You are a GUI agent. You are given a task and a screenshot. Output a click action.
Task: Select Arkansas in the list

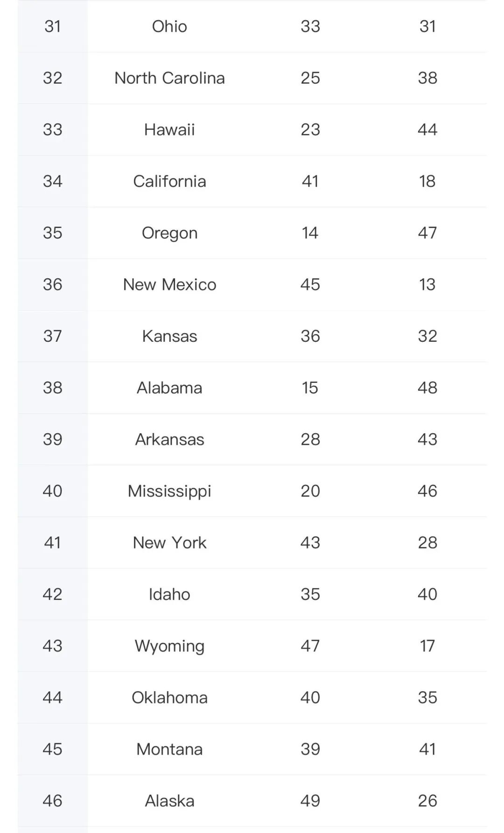point(169,439)
